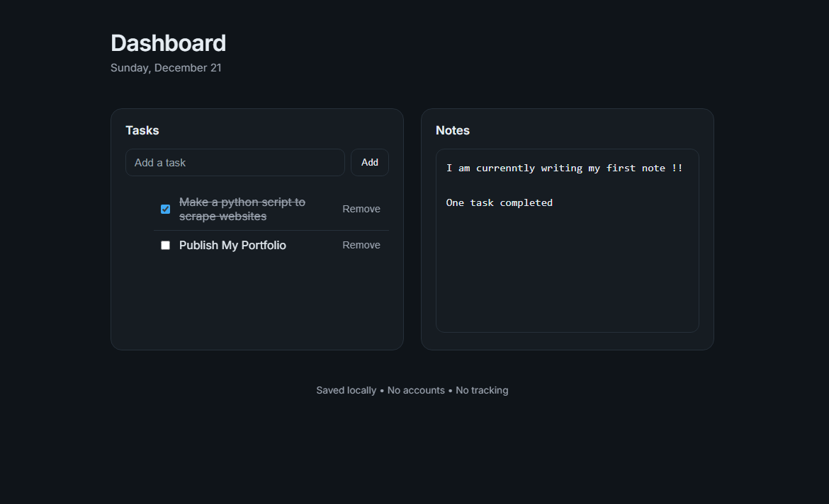Click the No tracking footer text
Screen dimensions: 829x504
click(x=482, y=390)
